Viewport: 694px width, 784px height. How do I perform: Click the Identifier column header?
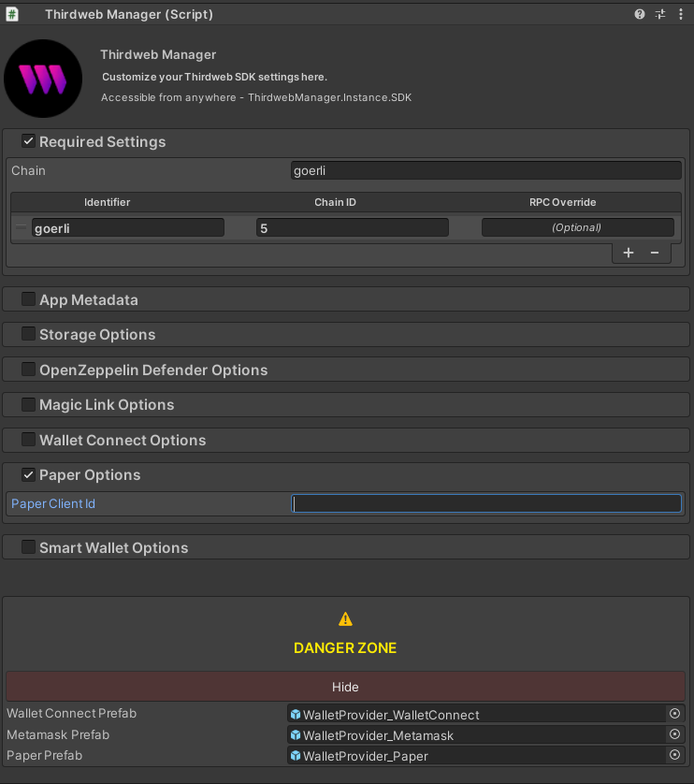click(107, 202)
